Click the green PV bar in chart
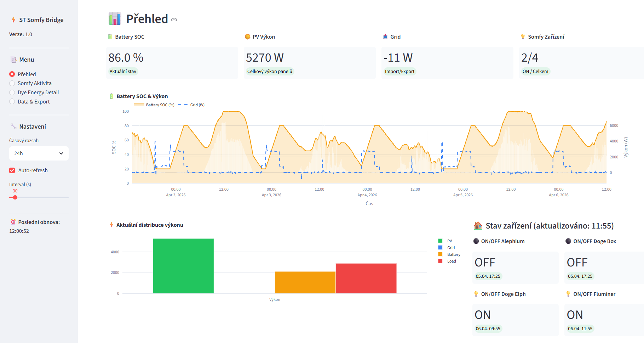Viewport: 644px width, 343px height. pos(183,266)
